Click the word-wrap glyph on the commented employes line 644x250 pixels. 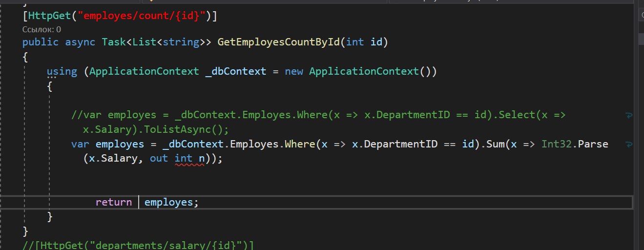click(629, 115)
